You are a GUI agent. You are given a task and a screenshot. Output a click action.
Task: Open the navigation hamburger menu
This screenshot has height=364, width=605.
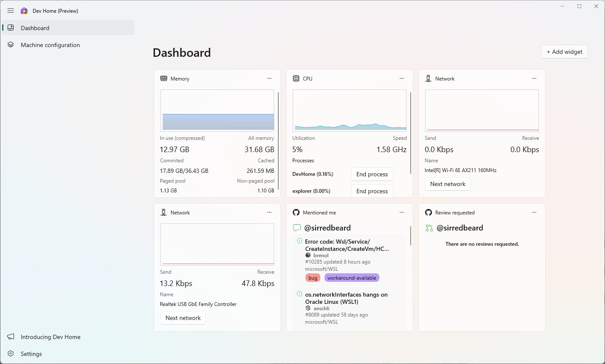pyautogui.click(x=11, y=11)
